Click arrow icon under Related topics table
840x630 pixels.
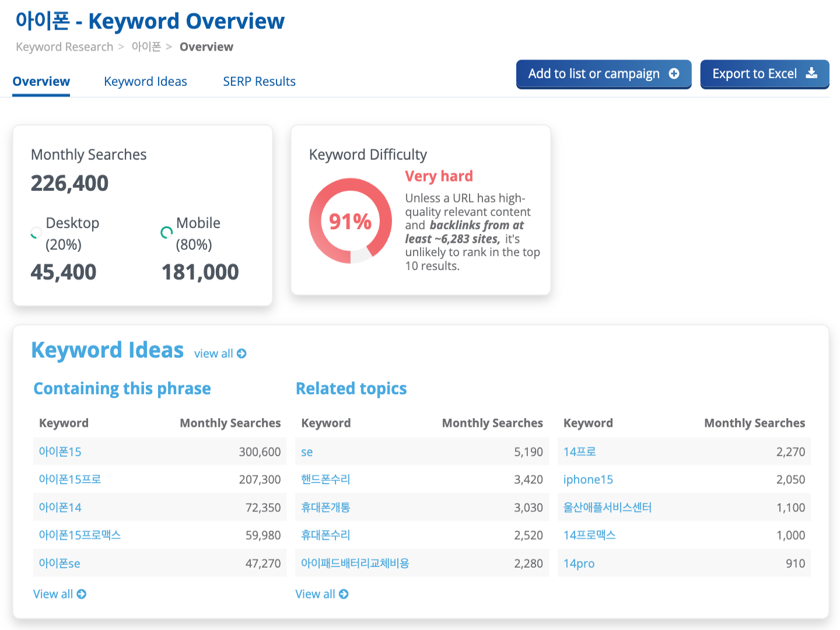(344, 594)
